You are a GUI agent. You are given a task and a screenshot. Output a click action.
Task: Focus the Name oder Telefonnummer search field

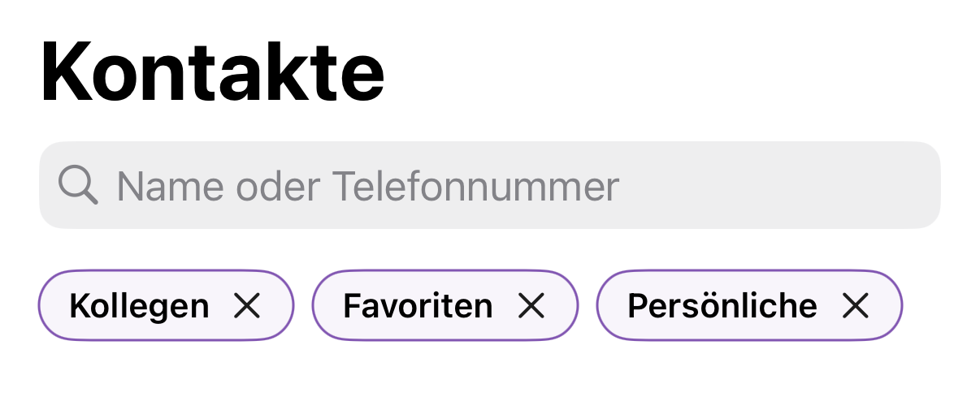click(x=489, y=186)
